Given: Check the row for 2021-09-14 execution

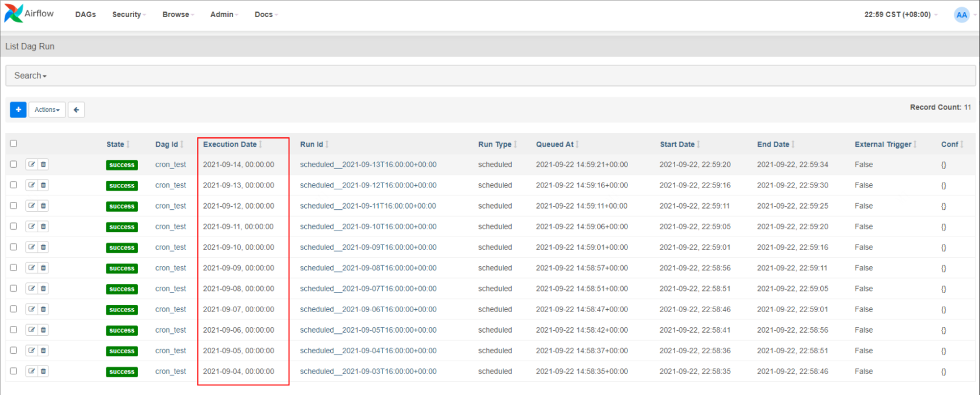Looking at the screenshot, I should coord(14,164).
